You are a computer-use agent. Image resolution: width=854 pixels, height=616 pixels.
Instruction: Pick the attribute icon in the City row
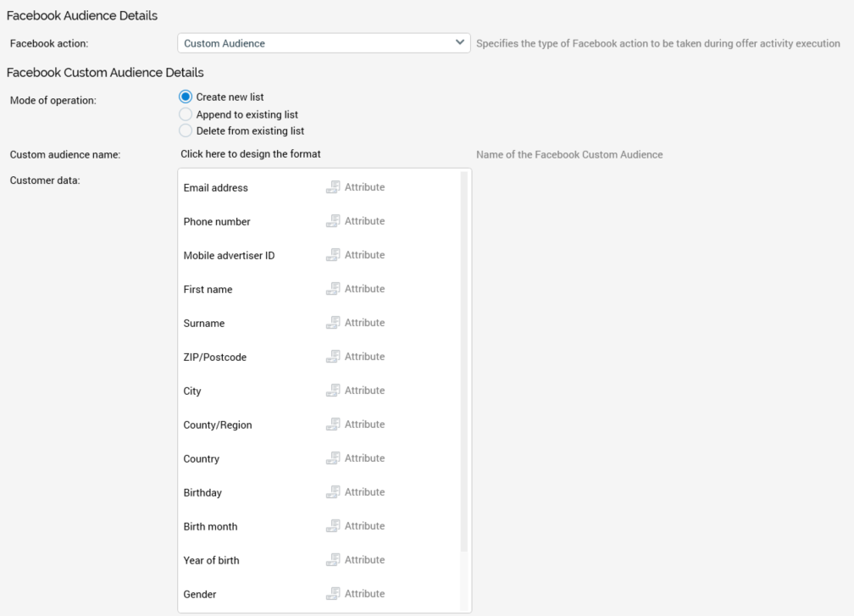tap(333, 391)
